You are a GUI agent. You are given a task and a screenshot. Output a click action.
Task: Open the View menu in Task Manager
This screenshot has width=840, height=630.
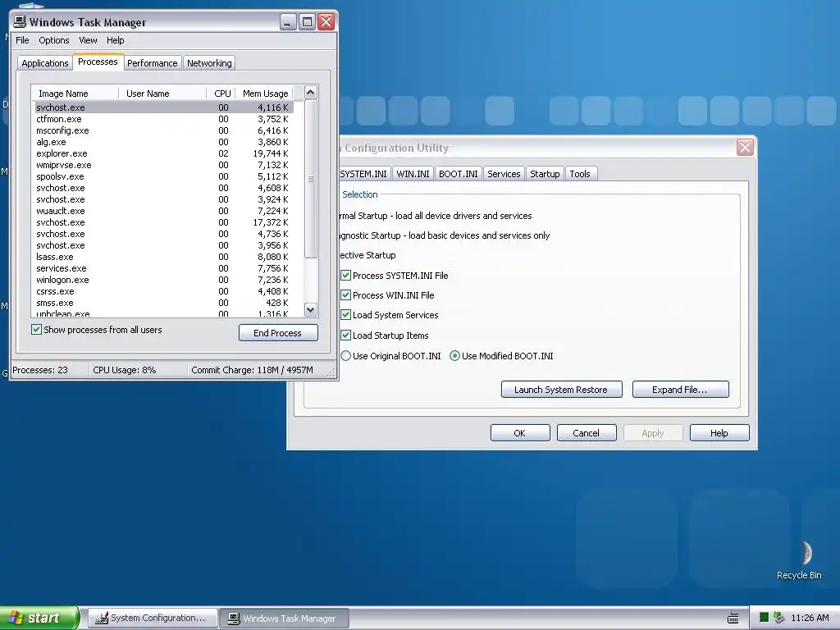tap(88, 40)
